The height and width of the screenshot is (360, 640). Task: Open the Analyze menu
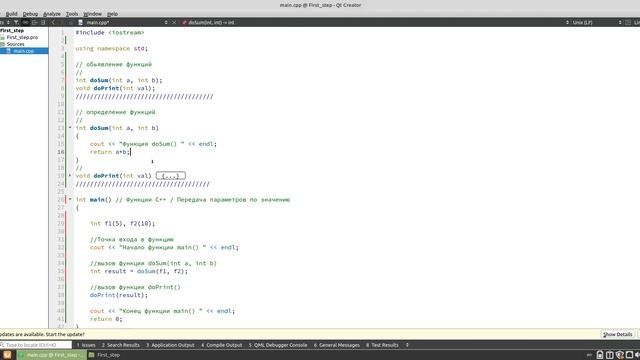click(51, 13)
